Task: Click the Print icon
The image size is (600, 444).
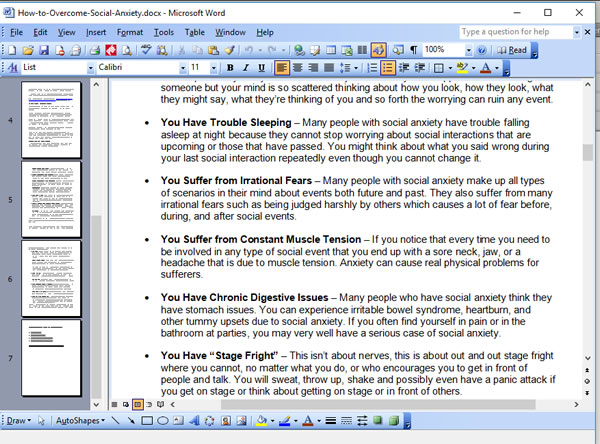Action: [x=95, y=50]
